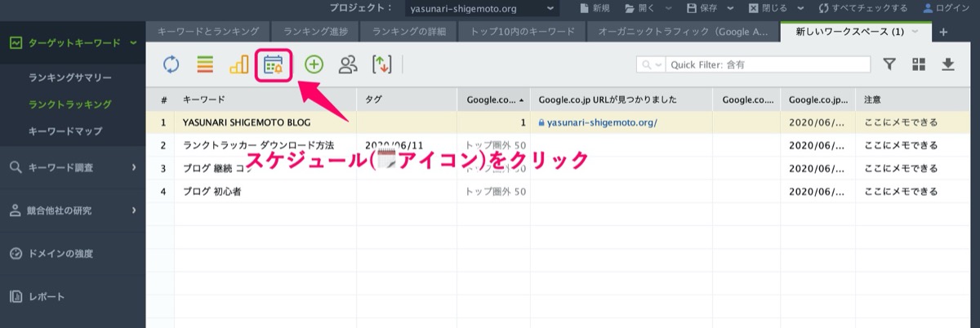The height and width of the screenshot is (328, 980).
Task: Open the project yasunari-shigemoto.org dropdown
Action: pyautogui.click(x=482, y=9)
